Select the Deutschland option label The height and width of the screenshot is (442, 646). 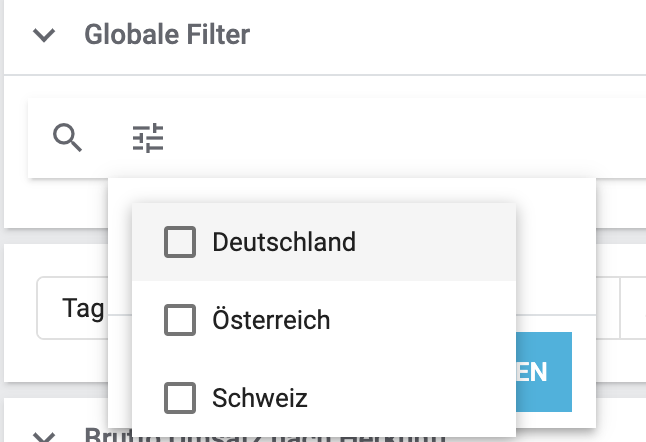point(284,242)
